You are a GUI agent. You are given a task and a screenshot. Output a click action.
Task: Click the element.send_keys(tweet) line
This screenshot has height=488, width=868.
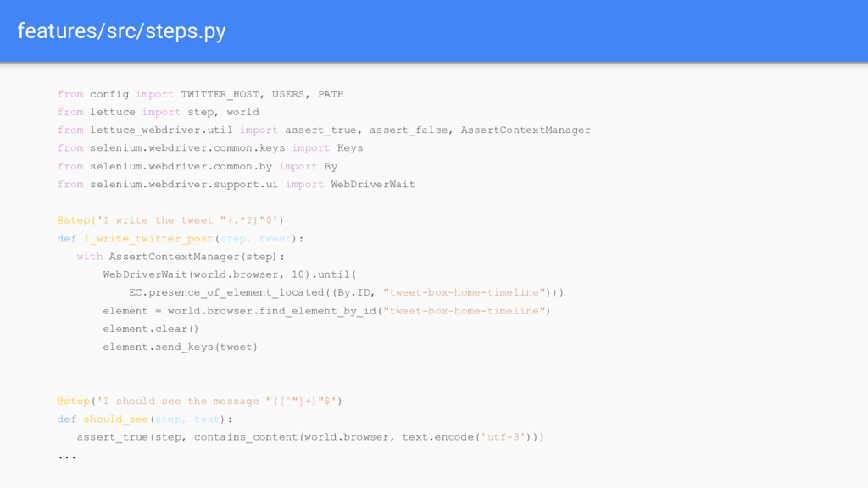coord(180,347)
